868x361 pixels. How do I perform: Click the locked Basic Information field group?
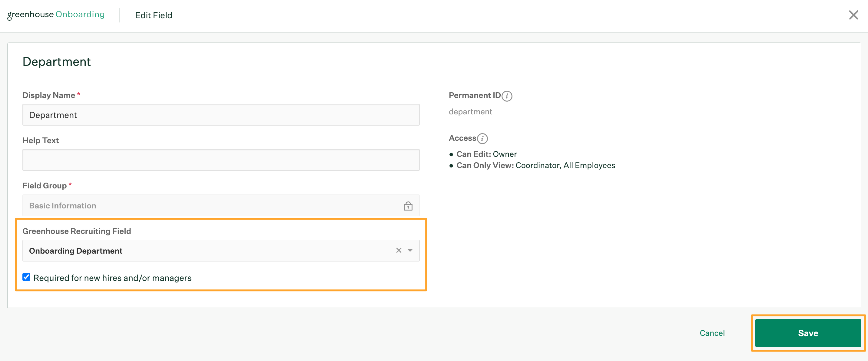[x=202, y=205]
